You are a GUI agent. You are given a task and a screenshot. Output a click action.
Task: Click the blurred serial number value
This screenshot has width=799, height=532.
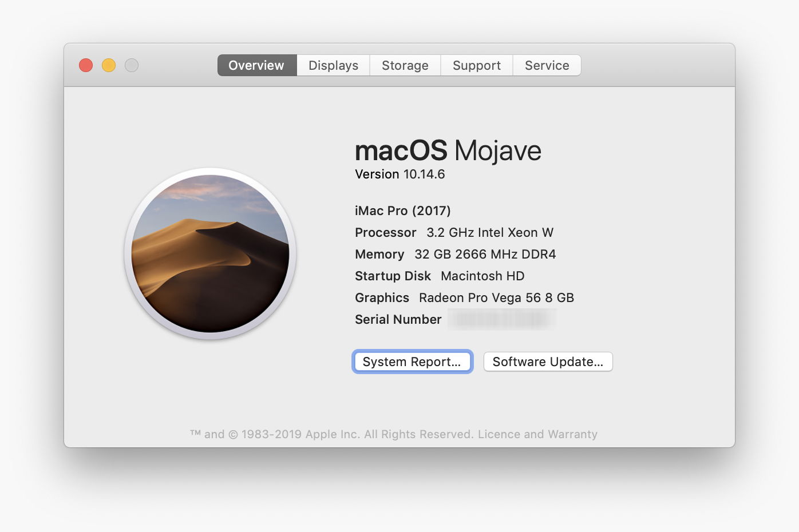pos(502,319)
